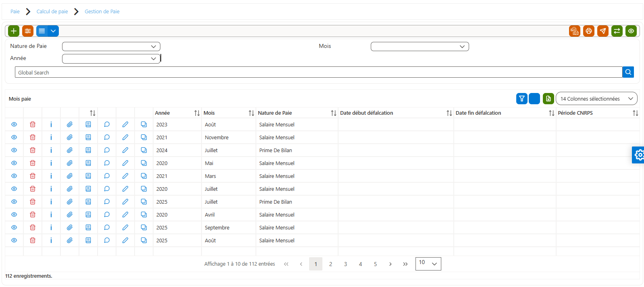Focus the Global Search input field

coord(318,72)
